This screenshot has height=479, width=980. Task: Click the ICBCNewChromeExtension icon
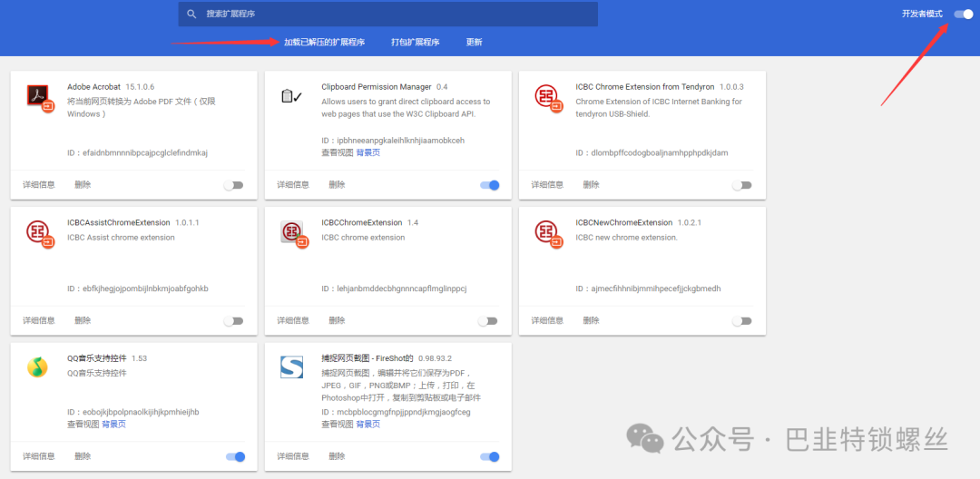click(549, 234)
